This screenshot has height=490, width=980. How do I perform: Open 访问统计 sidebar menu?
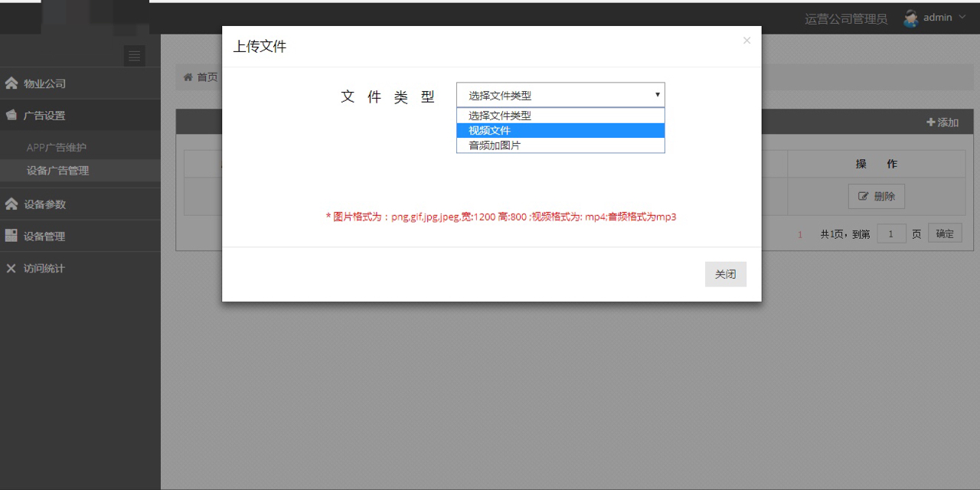tap(80, 269)
